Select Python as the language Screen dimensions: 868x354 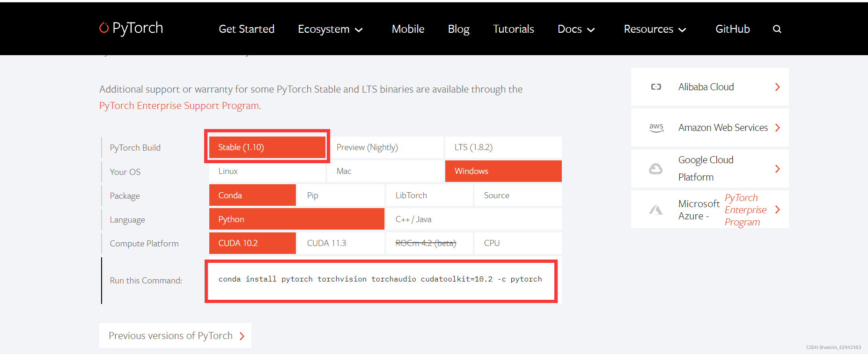[x=297, y=219]
